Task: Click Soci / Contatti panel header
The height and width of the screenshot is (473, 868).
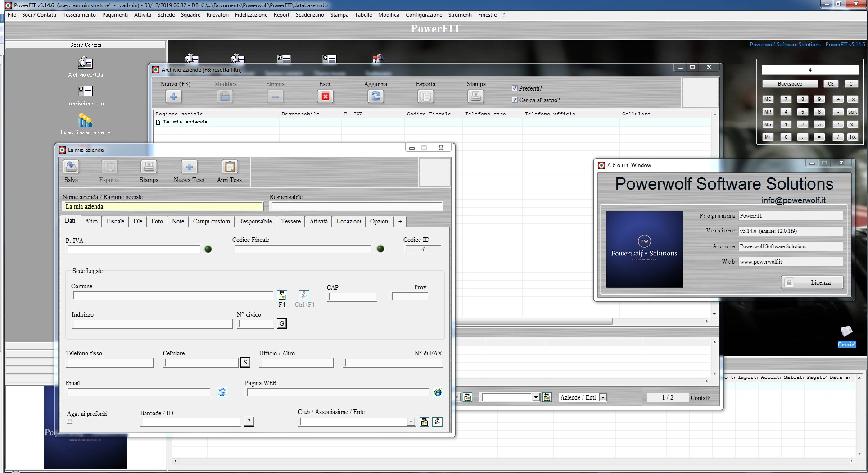Action: 86,45
